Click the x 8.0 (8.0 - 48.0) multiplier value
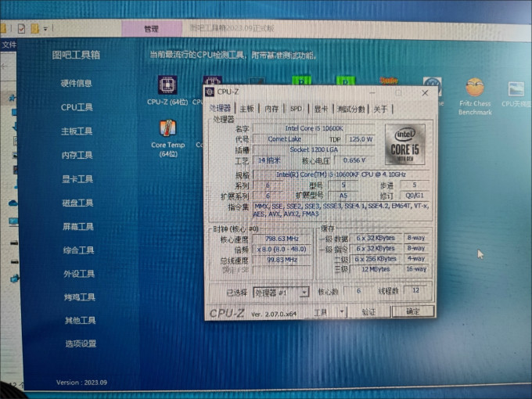 (282, 250)
